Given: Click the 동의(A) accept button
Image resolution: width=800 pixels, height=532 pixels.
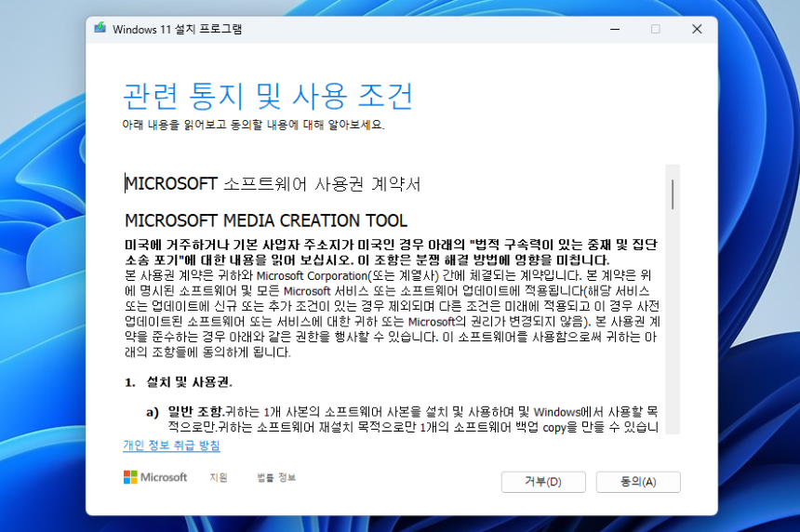Looking at the screenshot, I should [638, 482].
